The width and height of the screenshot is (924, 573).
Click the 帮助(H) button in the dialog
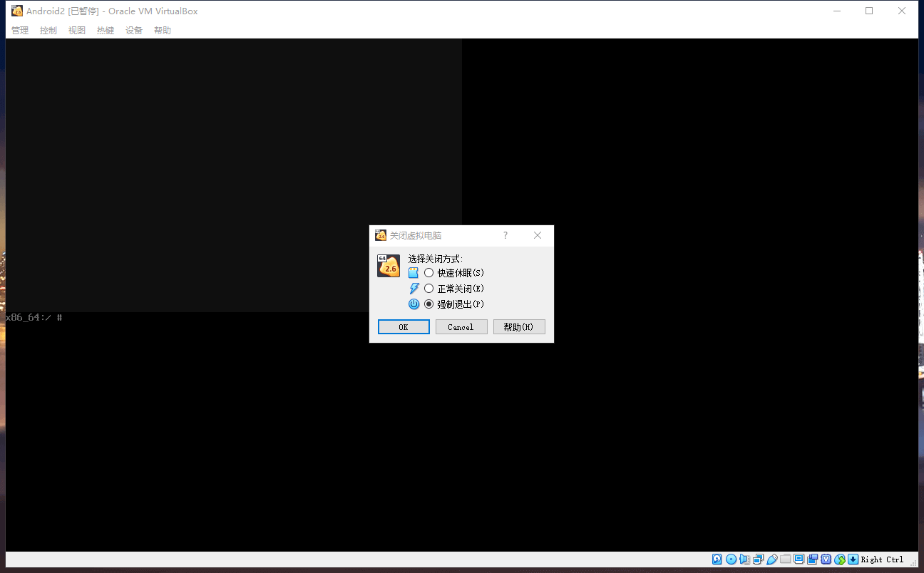(518, 327)
